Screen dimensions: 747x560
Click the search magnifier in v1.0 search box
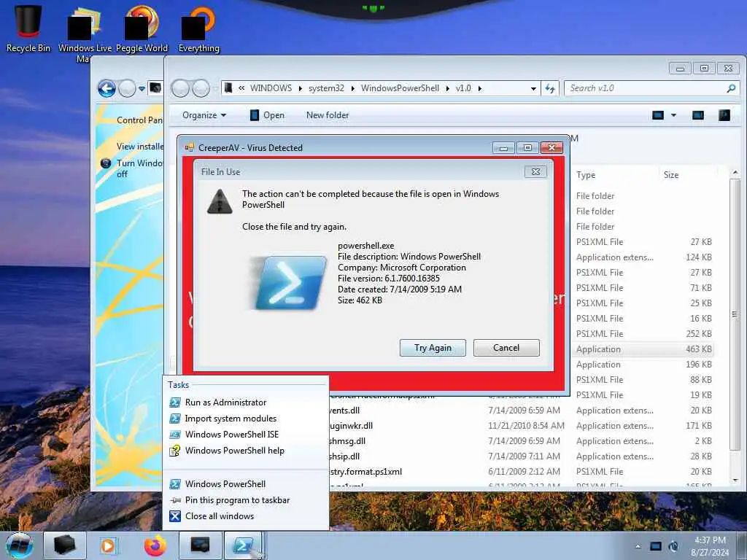pos(731,88)
